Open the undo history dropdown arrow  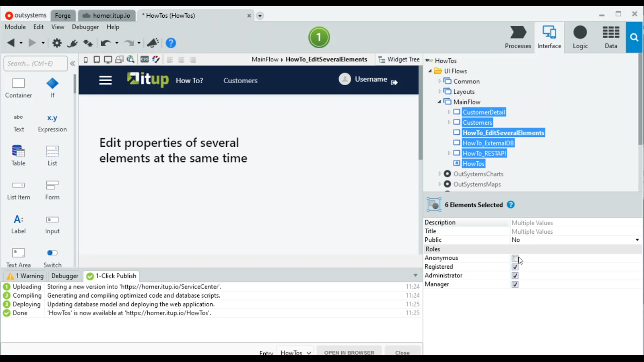117,43
